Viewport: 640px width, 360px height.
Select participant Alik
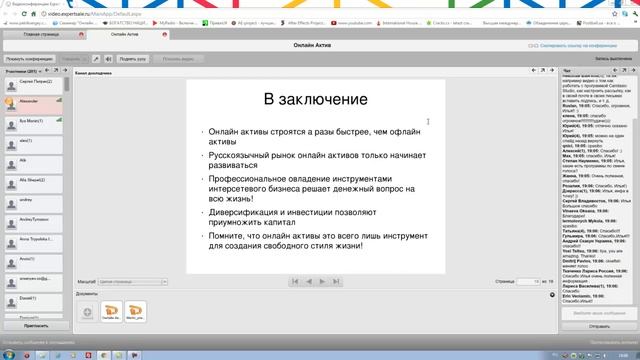(x=34, y=164)
